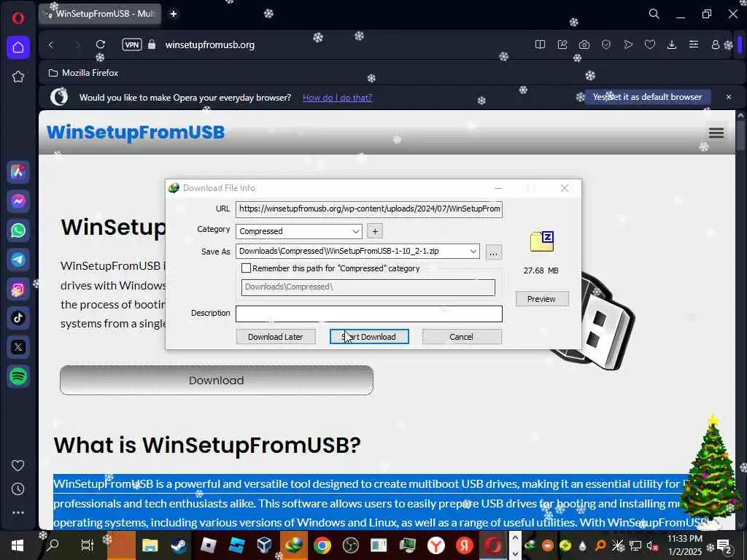Open WhatsApp in the Opera sidebar

point(18,230)
